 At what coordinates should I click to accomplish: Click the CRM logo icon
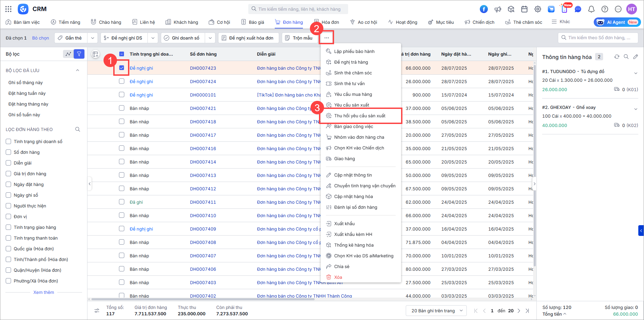[23, 9]
